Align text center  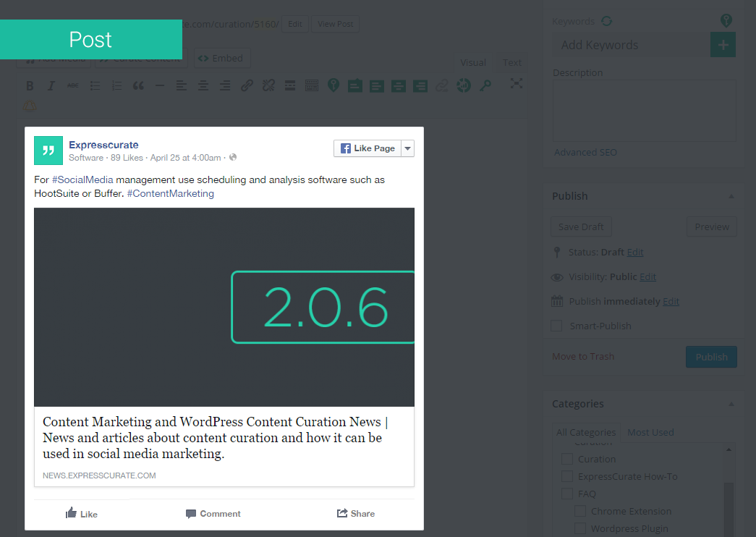[203, 86]
